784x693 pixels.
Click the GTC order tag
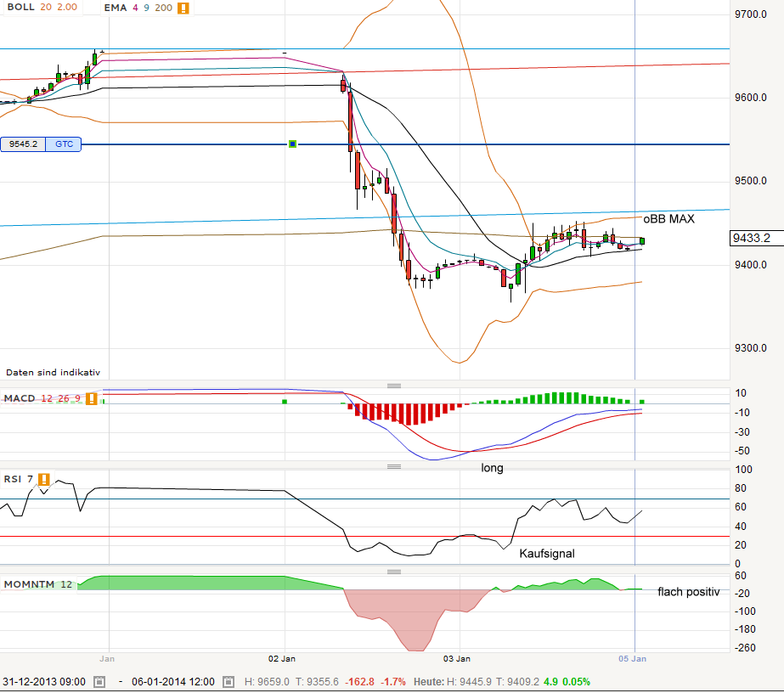[64, 144]
